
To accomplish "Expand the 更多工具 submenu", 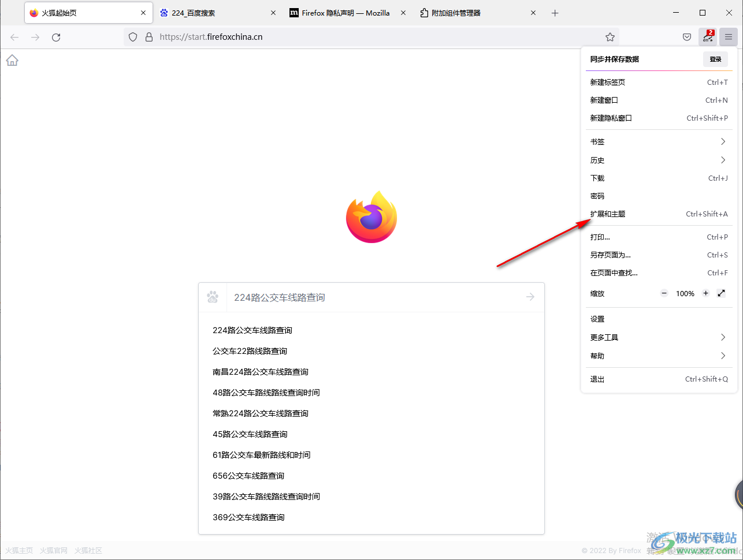I will point(659,337).
